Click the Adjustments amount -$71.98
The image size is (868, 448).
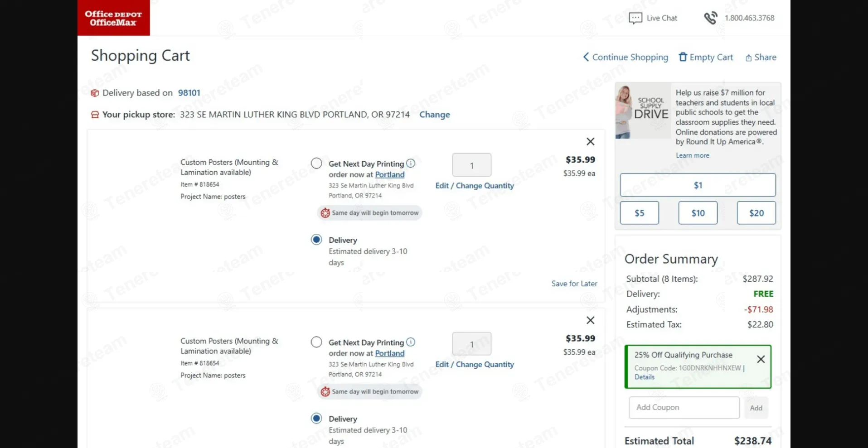tap(758, 309)
